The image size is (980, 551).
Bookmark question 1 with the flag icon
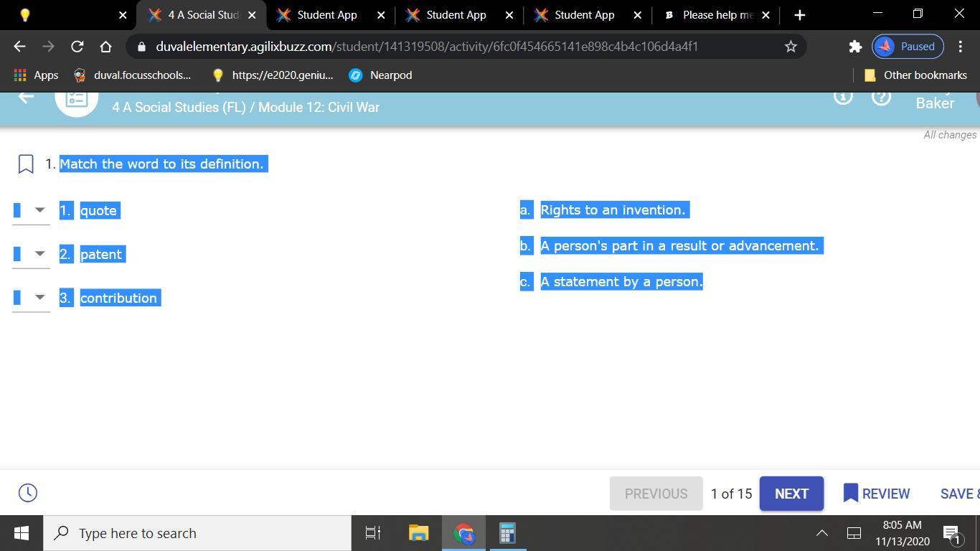pos(26,164)
